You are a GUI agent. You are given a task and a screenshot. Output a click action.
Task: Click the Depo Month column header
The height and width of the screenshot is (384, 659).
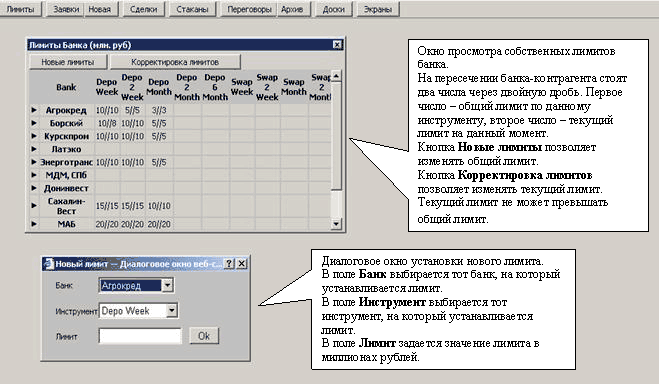[x=159, y=87]
